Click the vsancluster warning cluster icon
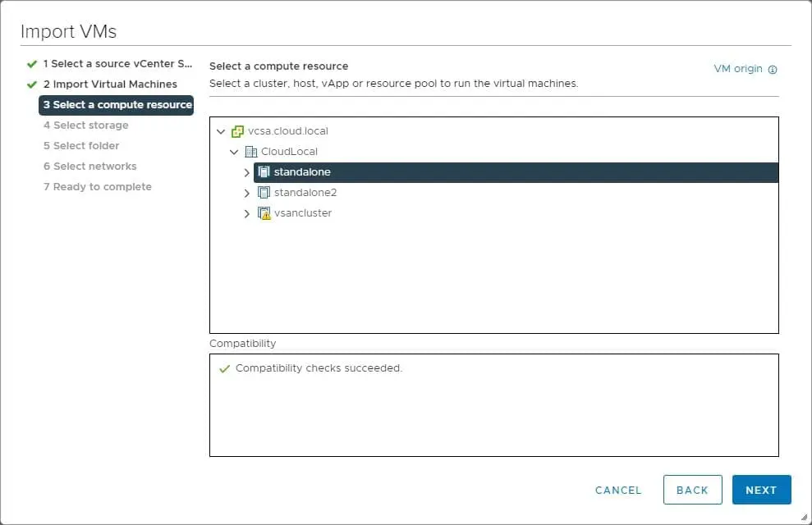This screenshot has height=525, width=812. (264, 213)
